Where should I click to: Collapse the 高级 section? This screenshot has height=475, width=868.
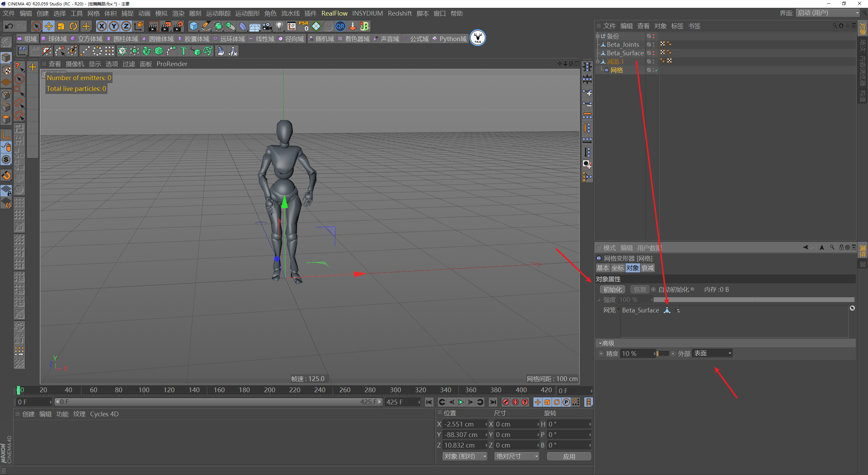click(600, 343)
